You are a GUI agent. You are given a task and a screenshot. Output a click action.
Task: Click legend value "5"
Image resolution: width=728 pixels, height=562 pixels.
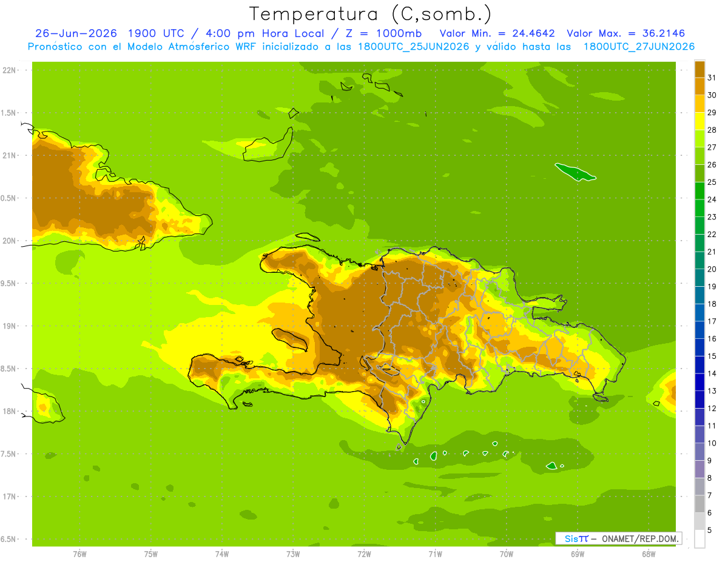coord(710,530)
